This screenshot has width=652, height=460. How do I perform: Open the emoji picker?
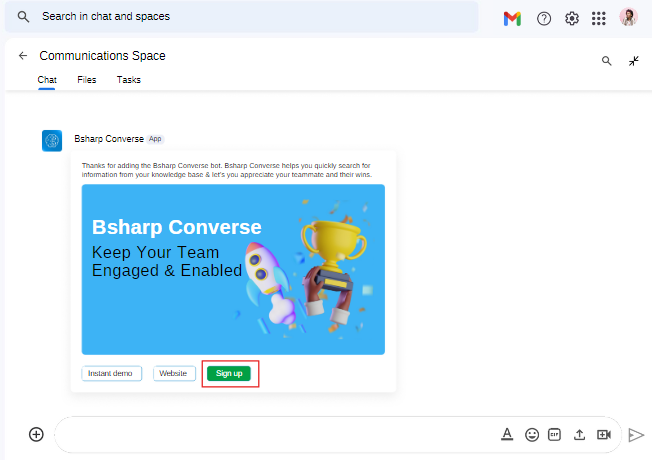(x=532, y=435)
